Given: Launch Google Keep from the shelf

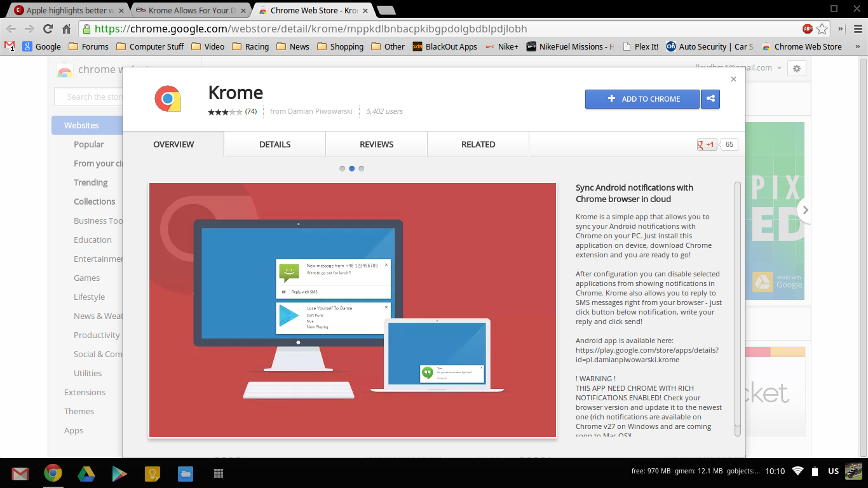Looking at the screenshot, I should [152, 473].
